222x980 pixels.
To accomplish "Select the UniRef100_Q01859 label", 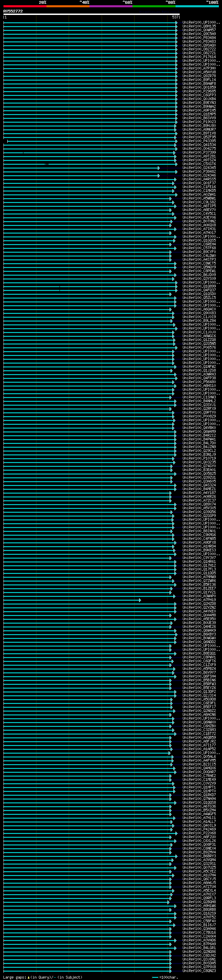I will (x=199, y=88).
